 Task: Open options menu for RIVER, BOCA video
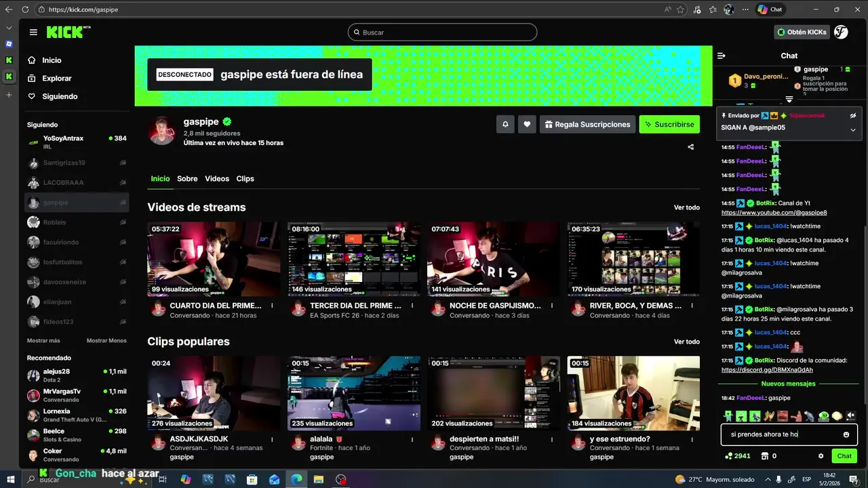tap(691, 306)
